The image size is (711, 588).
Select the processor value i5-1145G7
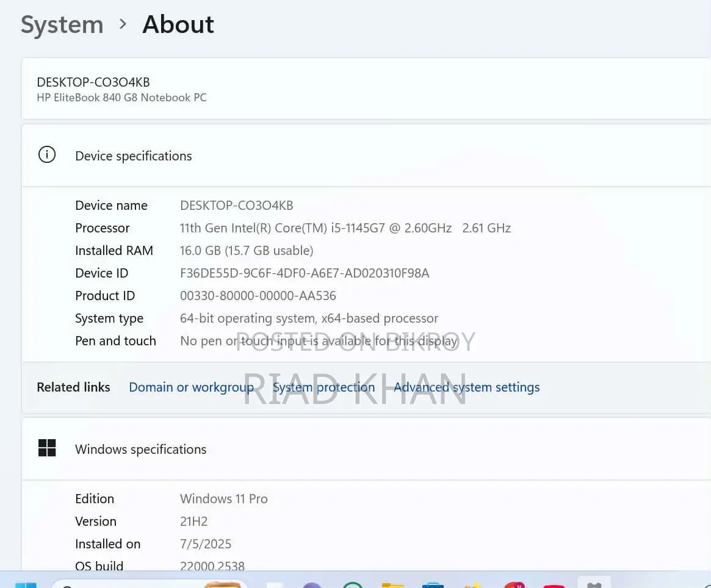(345, 228)
